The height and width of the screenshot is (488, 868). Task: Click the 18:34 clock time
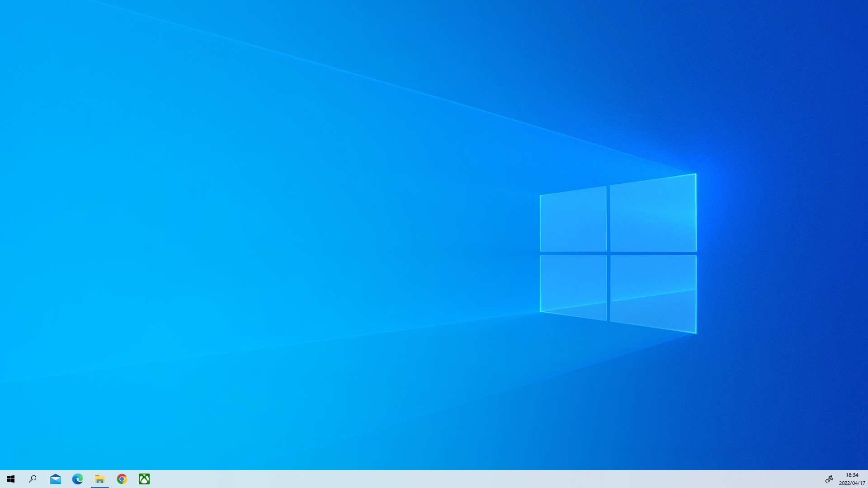tap(852, 475)
